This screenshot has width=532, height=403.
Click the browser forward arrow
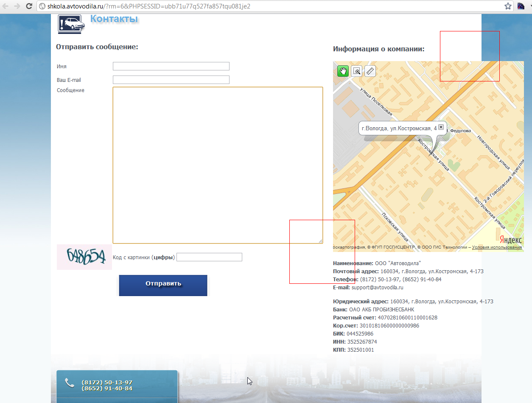(x=17, y=6)
